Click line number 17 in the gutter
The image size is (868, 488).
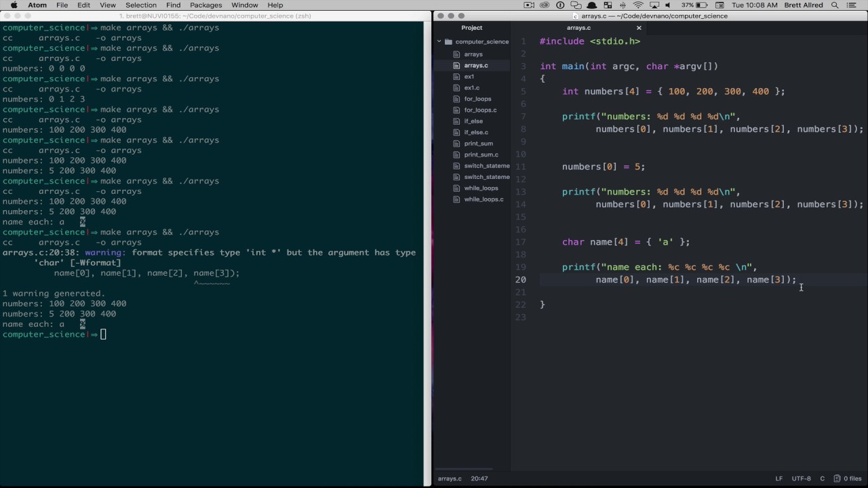point(520,242)
